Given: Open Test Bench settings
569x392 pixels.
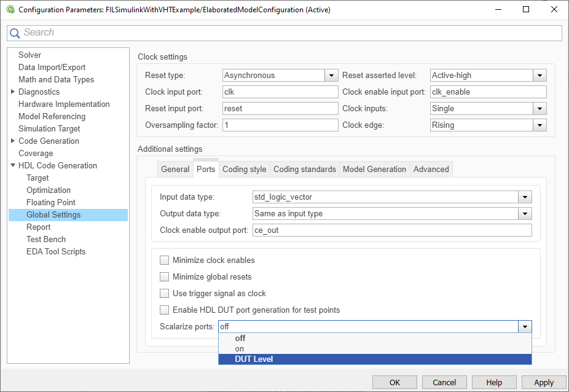Looking at the screenshot, I should (46, 239).
